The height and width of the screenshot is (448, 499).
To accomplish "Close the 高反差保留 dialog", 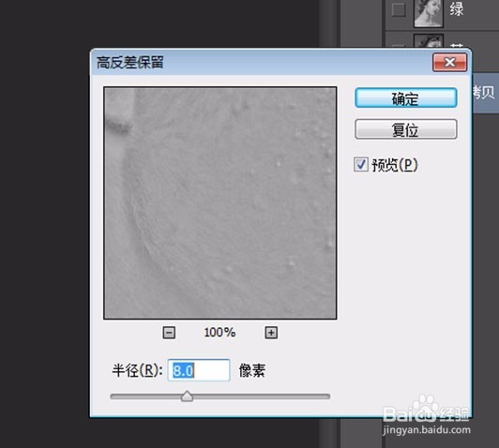I will coord(449,62).
